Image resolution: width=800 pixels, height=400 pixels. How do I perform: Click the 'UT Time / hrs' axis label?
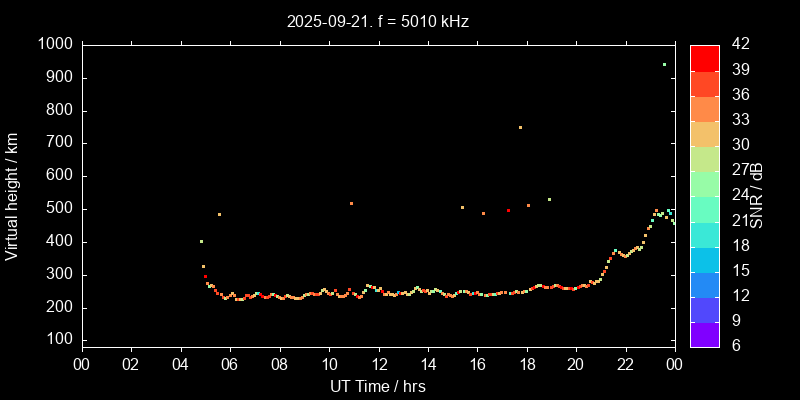tap(377, 385)
